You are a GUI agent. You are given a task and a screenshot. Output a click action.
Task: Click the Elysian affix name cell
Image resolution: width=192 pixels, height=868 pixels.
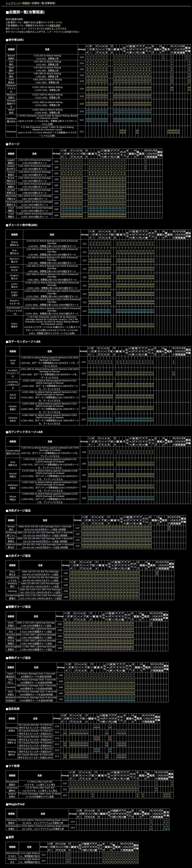click(13, 408)
